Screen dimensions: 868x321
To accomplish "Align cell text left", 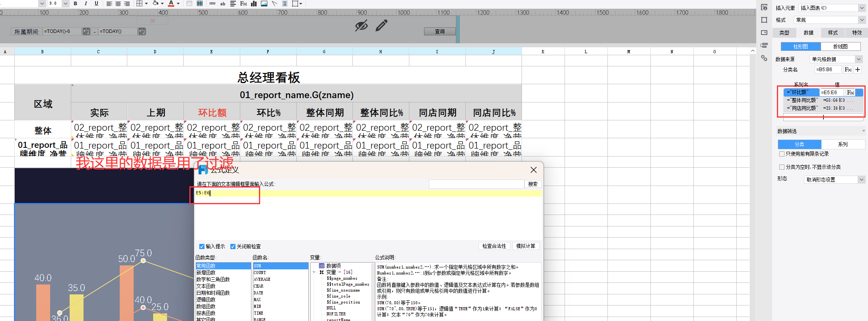I will click(x=109, y=4).
